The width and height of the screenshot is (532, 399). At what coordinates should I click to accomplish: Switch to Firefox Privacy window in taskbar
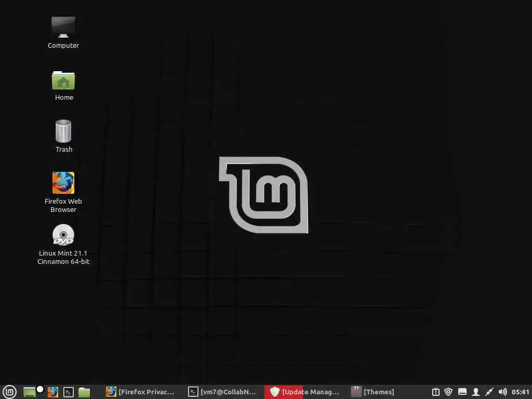point(140,392)
